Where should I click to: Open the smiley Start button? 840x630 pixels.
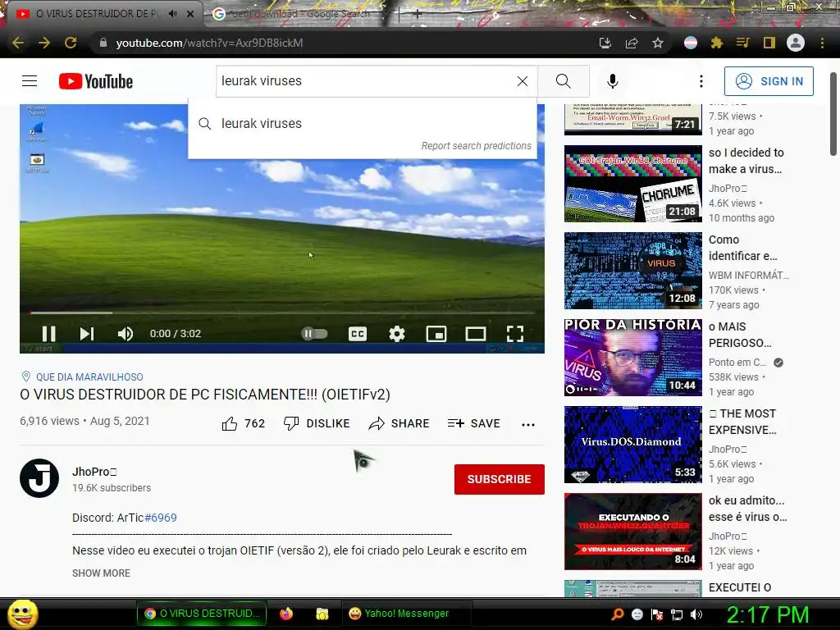click(22, 614)
